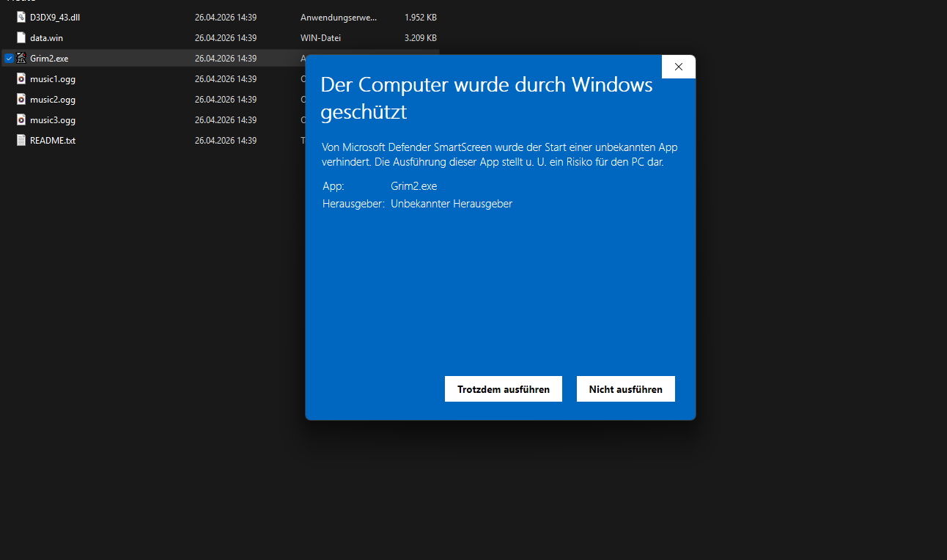This screenshot has height=560, width=947.
Task: Click the 'WIN-Datei' type cell
Action: coord(321,37)
